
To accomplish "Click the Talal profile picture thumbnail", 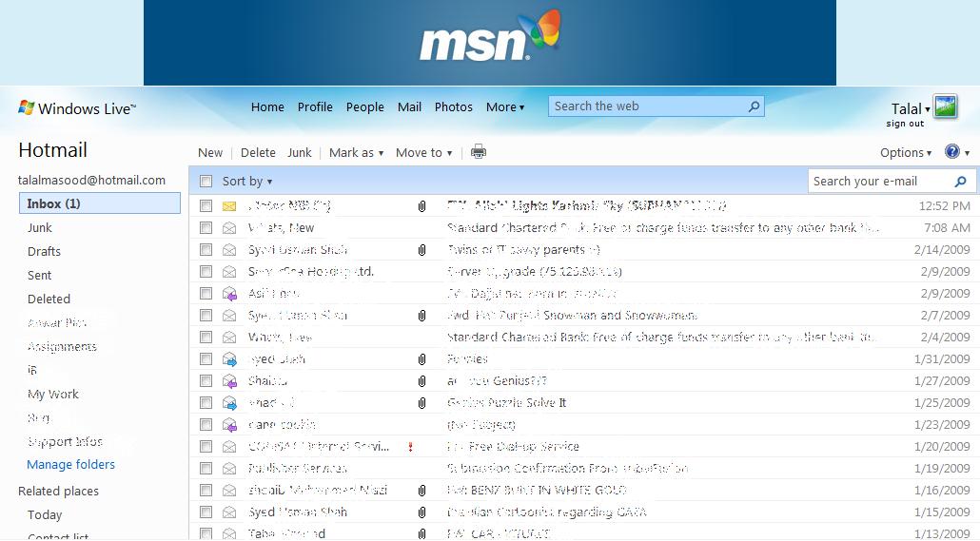I will 945,106.
